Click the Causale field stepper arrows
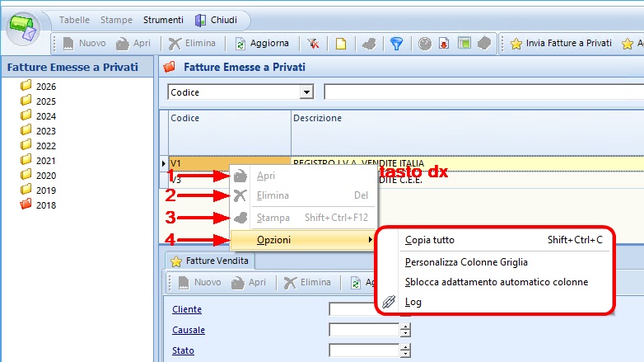Screen dimensions: 644x362 click(x=404, y=330)
